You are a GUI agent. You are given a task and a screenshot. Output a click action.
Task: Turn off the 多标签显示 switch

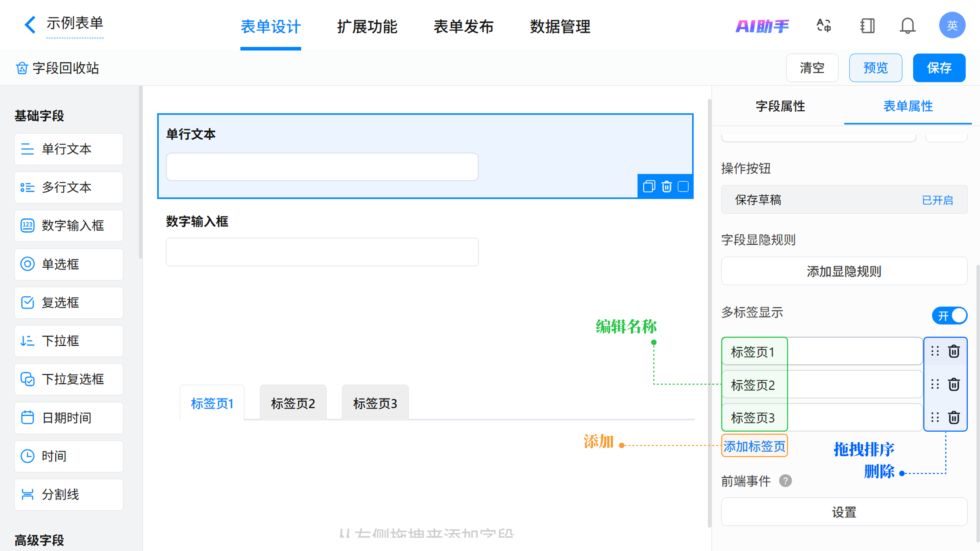(x=950, y=316)
